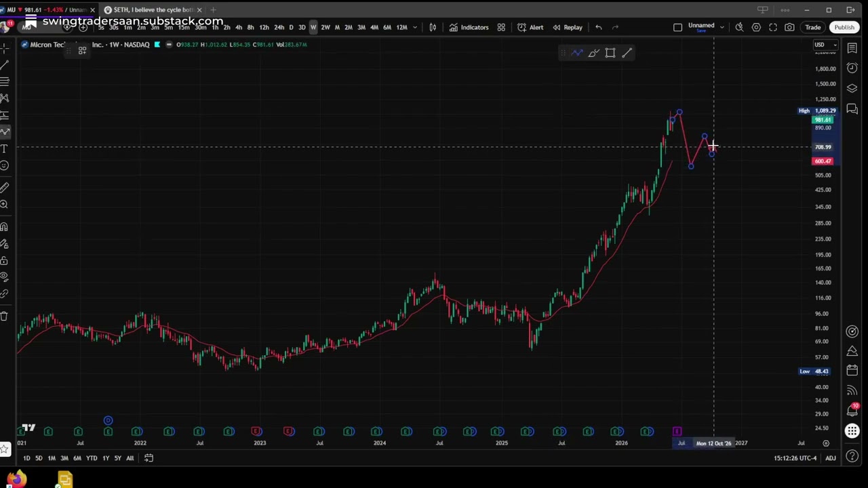
Task: Click the pink earnings marker near Jul 2026
Action: (677, 432)
